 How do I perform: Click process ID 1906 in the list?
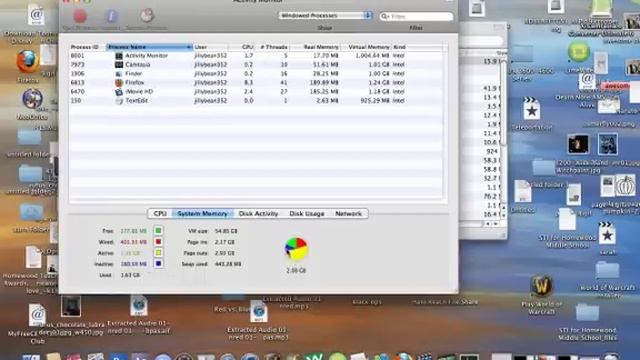78,73
